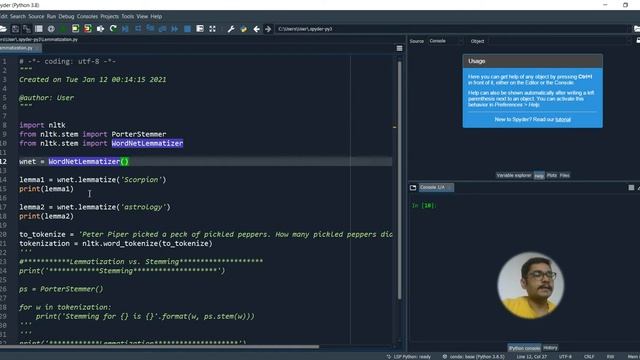Switch to the Plots tab
Screen dimensions: 640x360
point(551,176)
